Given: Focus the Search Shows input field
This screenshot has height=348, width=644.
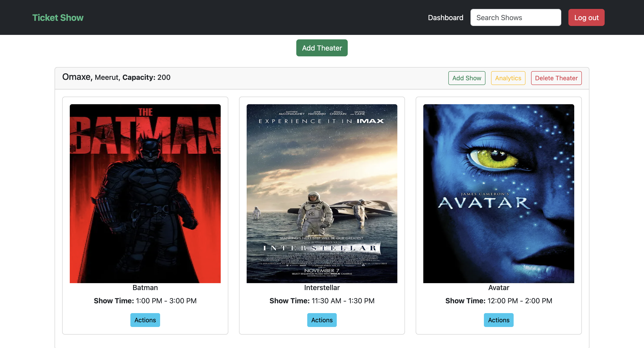Looking at the screenshot, I should (x=515, y=17).
